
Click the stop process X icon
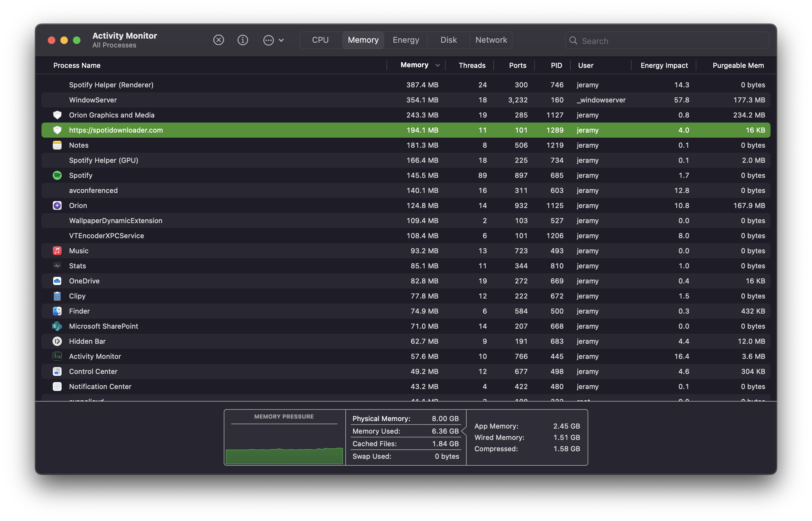coord(219,40)
